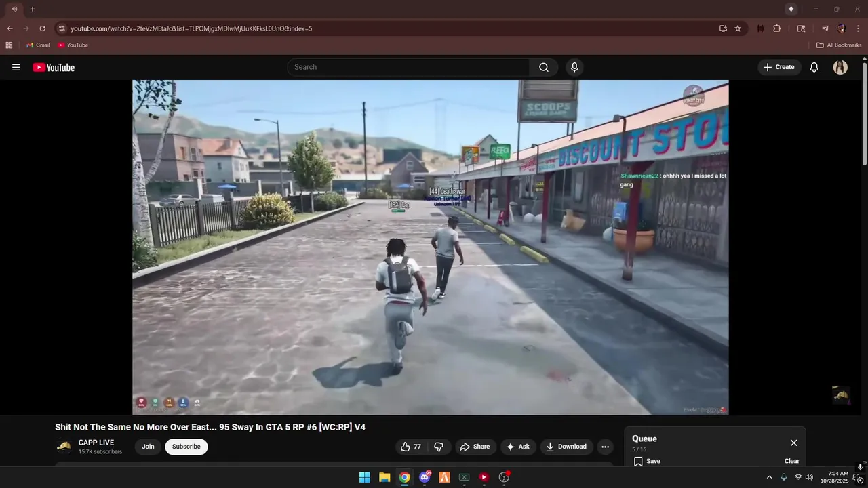Open YouTube notifications bell
This screenshot has width=868, height=488.
814,67
